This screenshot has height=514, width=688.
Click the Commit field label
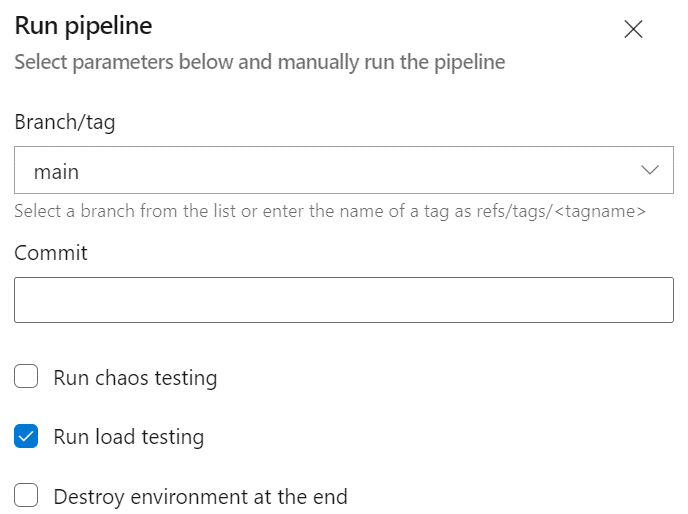(51, 253)
